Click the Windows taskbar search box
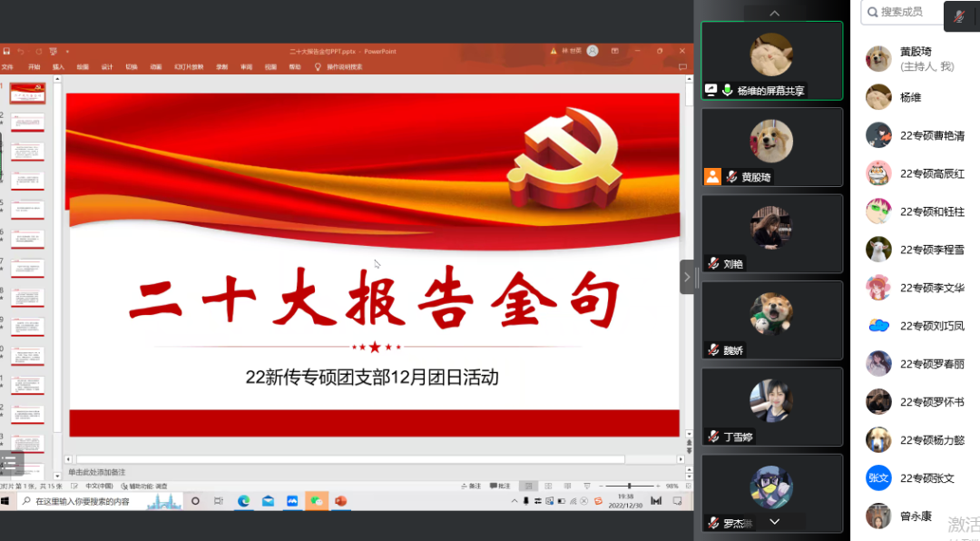This screenshot has width=980, height=541. tap(100, 501)
